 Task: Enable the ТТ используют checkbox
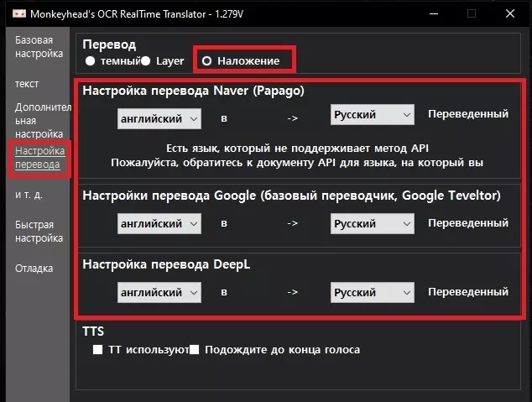97,349
